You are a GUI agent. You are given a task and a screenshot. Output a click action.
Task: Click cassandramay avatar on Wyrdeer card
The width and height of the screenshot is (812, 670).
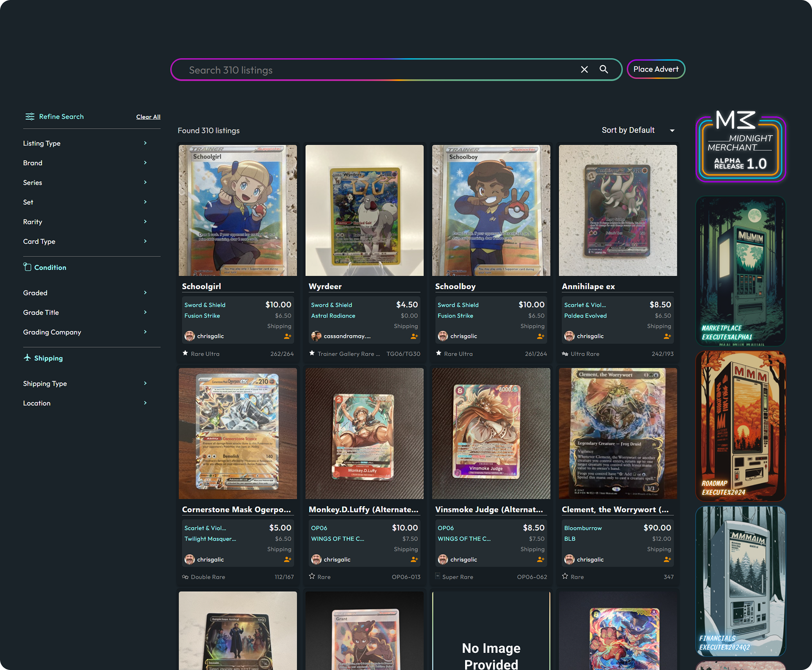pos(316,336)
